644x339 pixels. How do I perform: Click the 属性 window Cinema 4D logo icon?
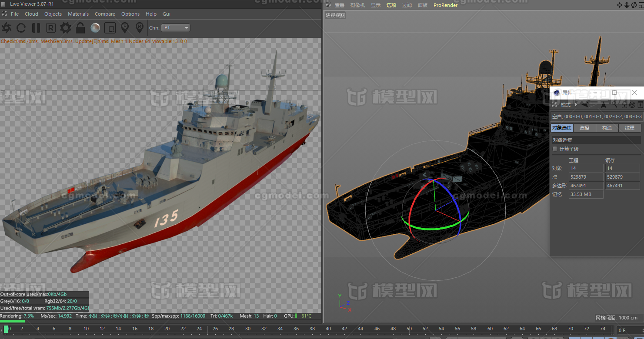click(557, 93)
